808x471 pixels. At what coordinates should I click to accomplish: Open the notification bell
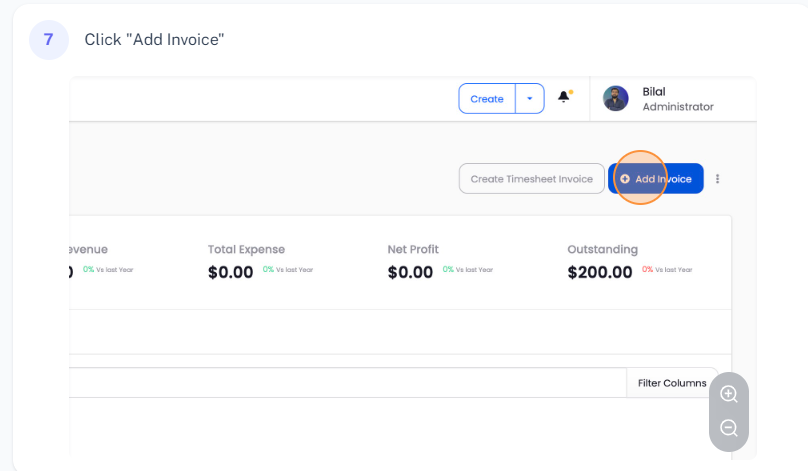click(x=564, y=97)
